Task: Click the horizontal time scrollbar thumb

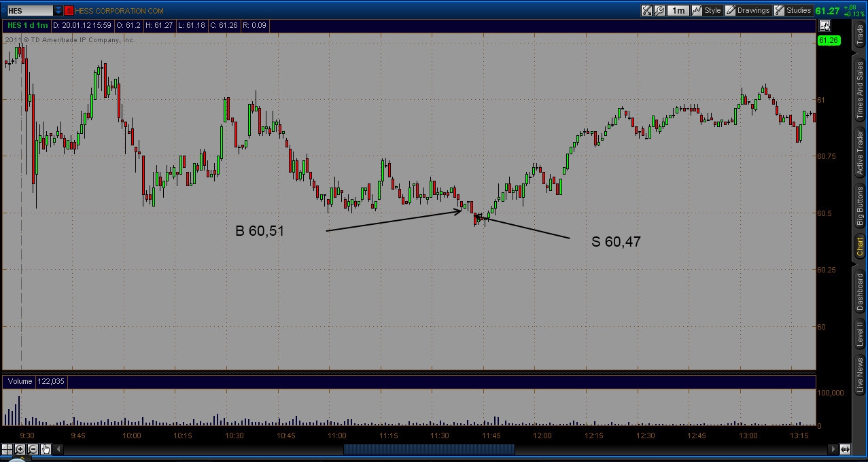Action: pos(429,449)
